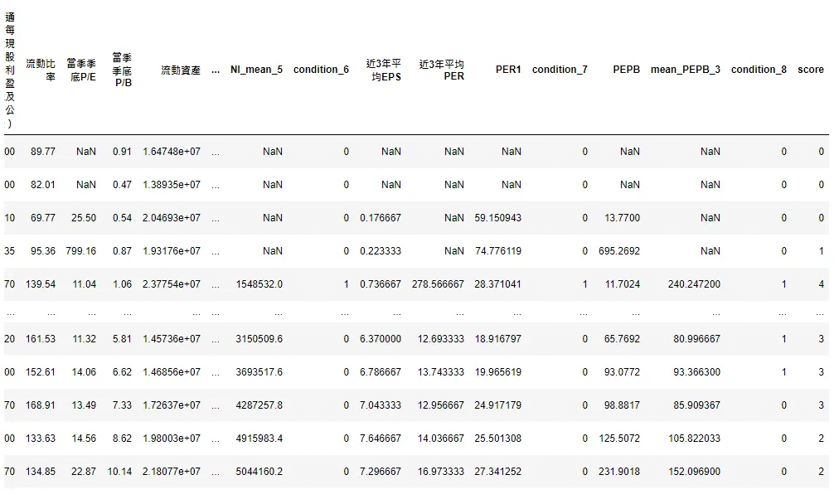Click the 近3年平均PER column header
839x504 pixels.
click(x=442, y=70)
